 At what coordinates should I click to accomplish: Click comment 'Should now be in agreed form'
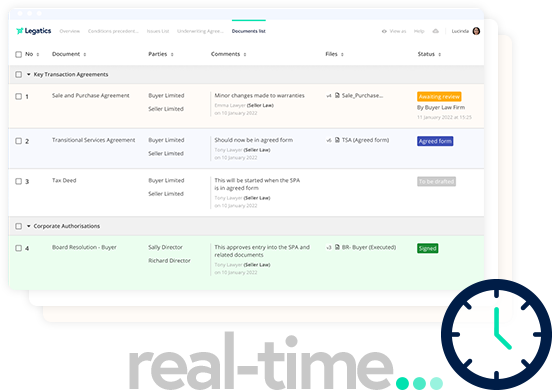[x=253, y=140]
